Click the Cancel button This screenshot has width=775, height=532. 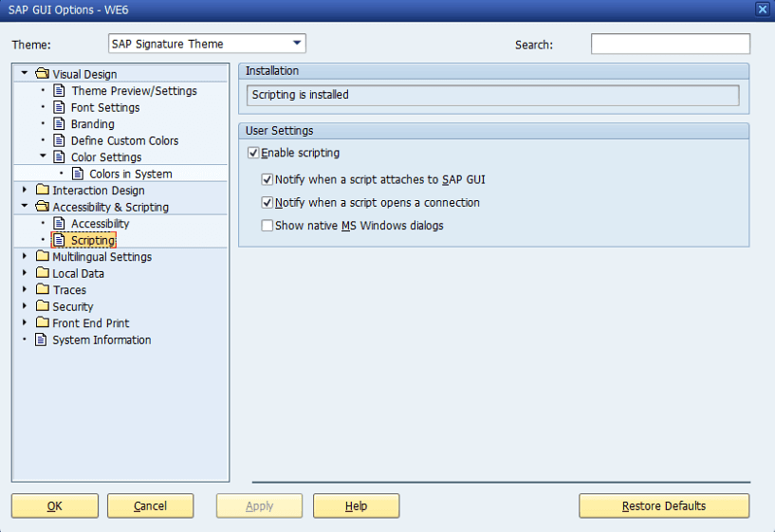[150, 505]
